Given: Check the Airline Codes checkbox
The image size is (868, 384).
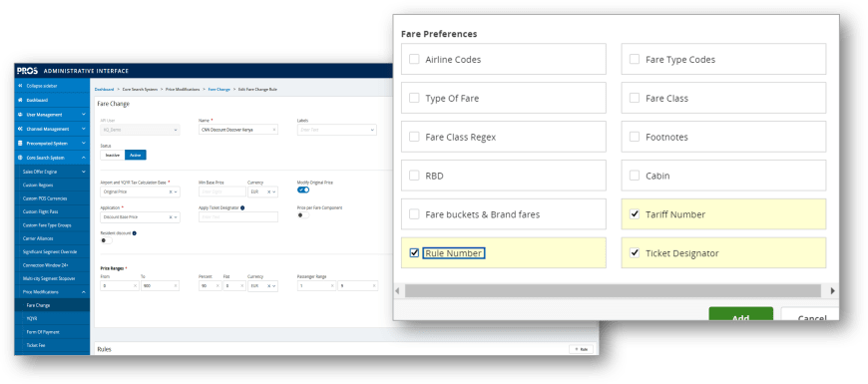Looking at the screenshot, I should point(414,59).
